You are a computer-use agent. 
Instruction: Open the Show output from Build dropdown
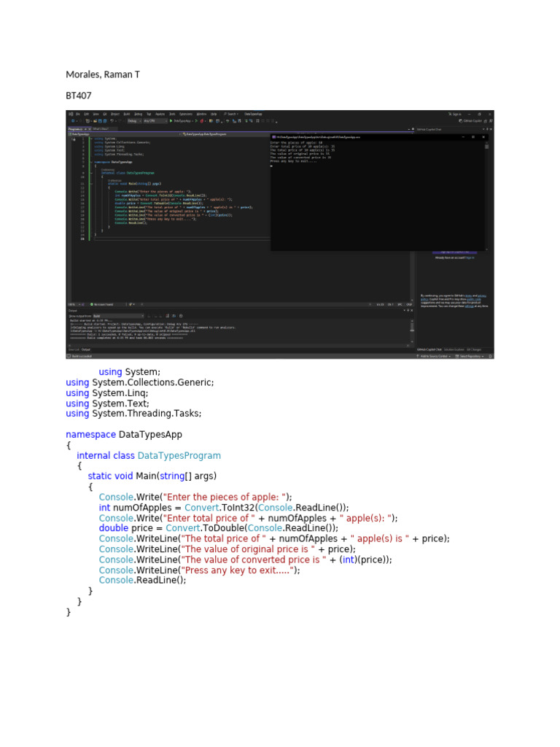click(x=119, y=316)
